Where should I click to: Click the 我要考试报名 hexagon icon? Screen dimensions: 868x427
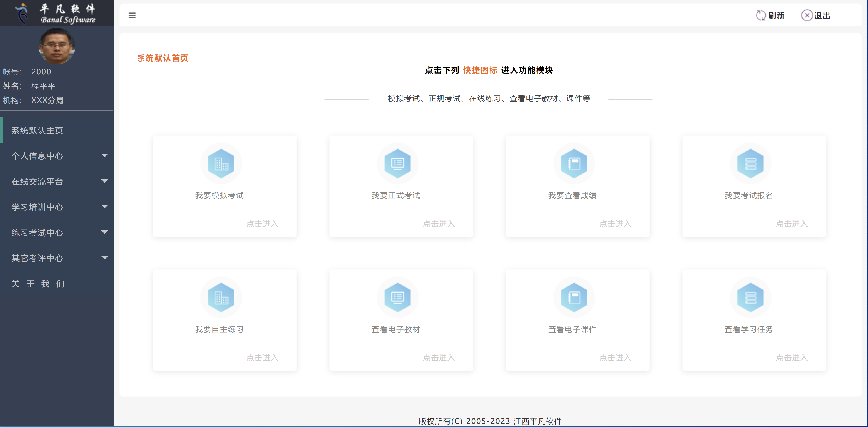pos(751,163)
